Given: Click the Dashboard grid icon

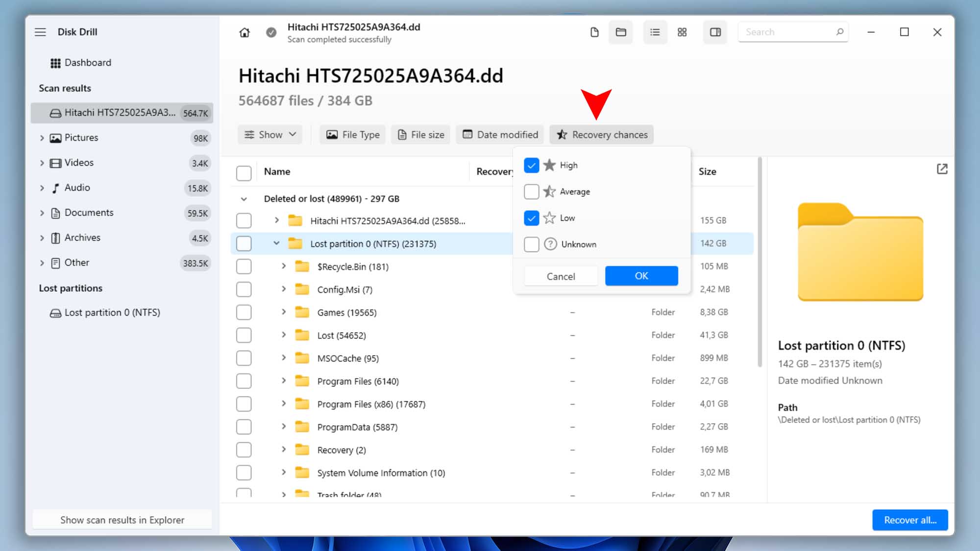Looking at the screenshot, I should click(x=55, y=63).
